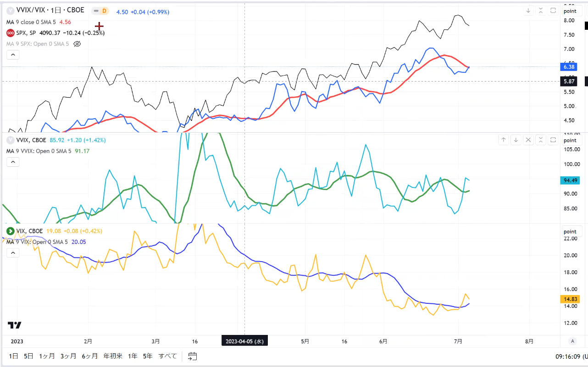Move VVIX pane up with arrow
588x367 pixels.
[x=504, y=140]
